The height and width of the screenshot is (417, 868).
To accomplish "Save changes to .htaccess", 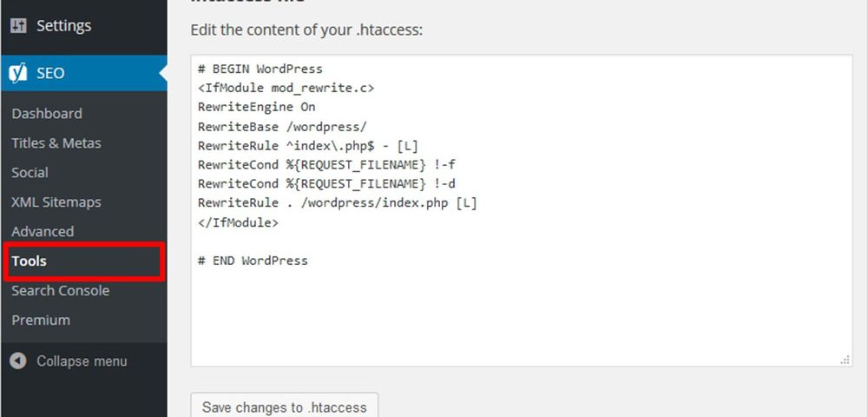I will [285, 407].
